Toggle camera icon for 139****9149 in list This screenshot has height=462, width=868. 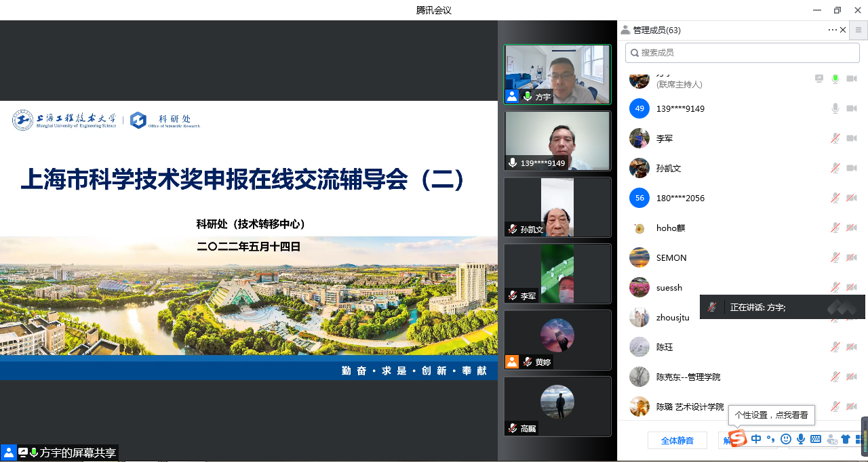coord(852,108)
